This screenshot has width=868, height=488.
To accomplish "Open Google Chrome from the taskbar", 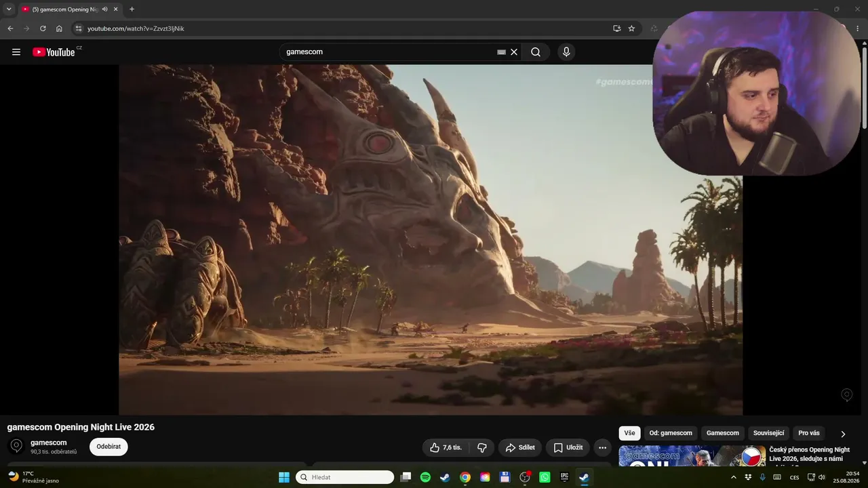I will pos(465,477).
